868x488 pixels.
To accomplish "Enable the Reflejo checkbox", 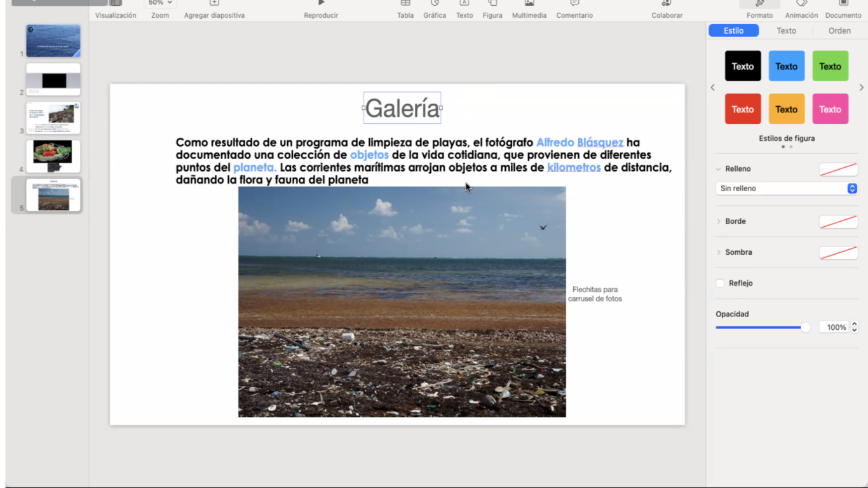I will 720,283.
